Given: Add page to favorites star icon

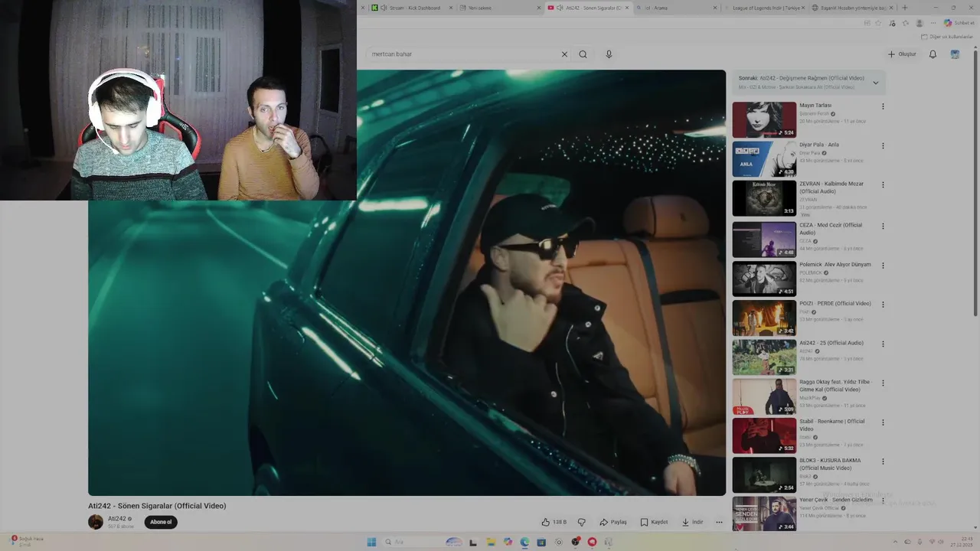Looking at the screenshot, I should [877, 23].
